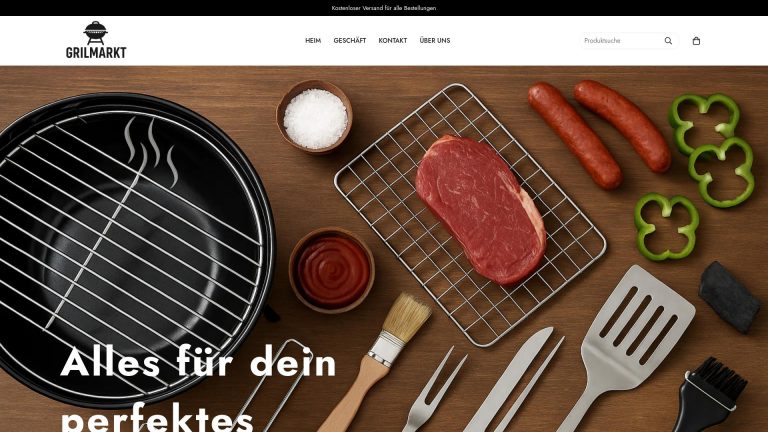
Task: Open the ÜBER UNS page link
Action: click(435, 41)
